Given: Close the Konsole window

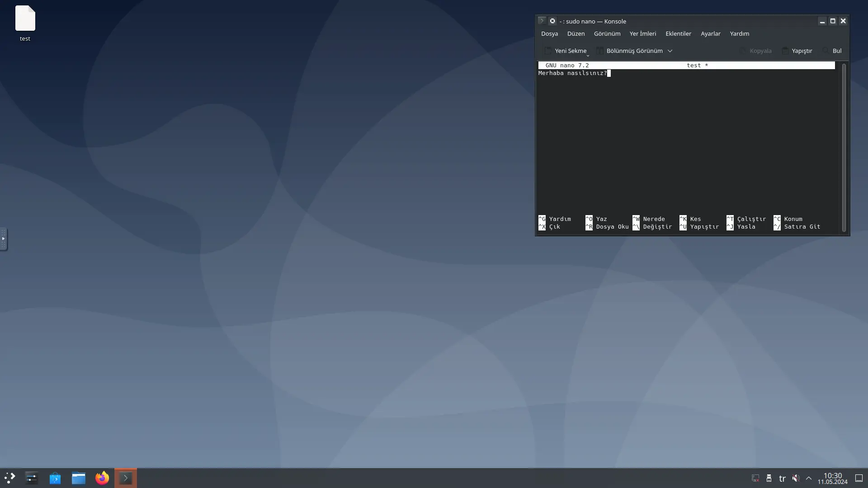Looking at the screenshot, I should 843,21.
